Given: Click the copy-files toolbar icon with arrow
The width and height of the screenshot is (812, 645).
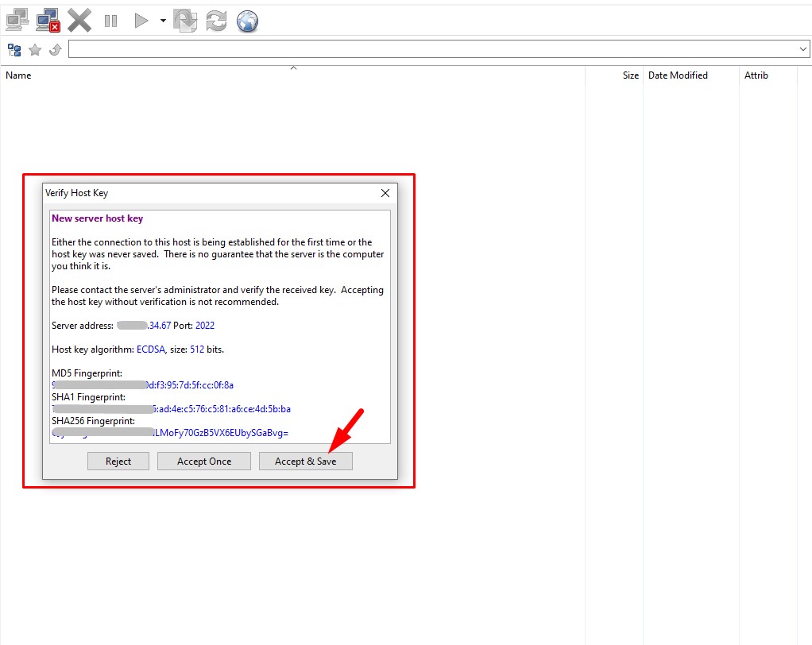Looking at the screenshot, I should tap(185, 21).
